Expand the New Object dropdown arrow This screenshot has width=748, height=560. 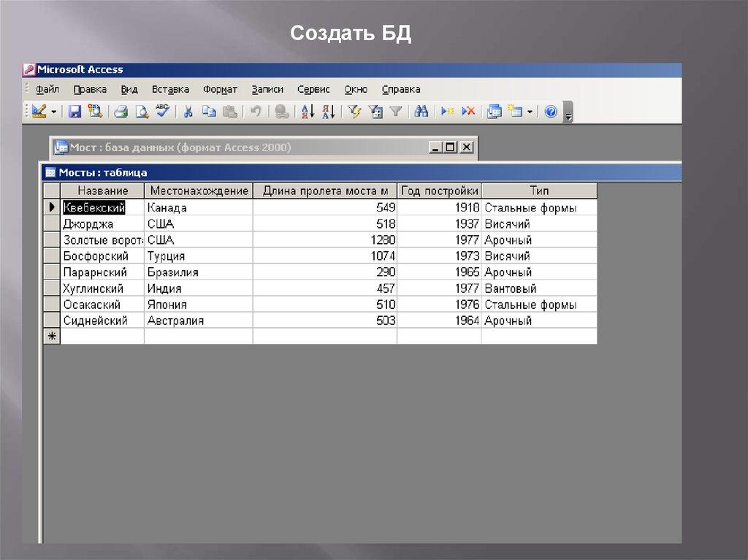[530, 112]
